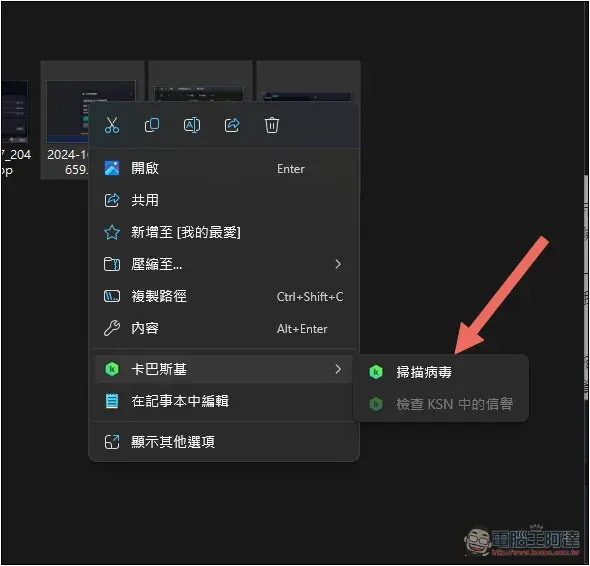This screenshot has width=590, height=566.
Task: Open the 壓縮至... submenu
Action: coord(224,264)
